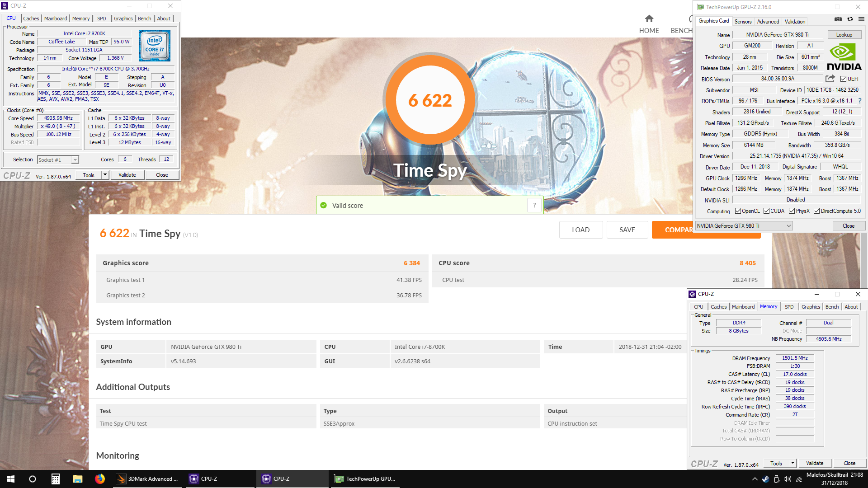Screen dimensions: 868x488
Task: Open File Explorer from the taskbar
Action: [x=77, y=479]
